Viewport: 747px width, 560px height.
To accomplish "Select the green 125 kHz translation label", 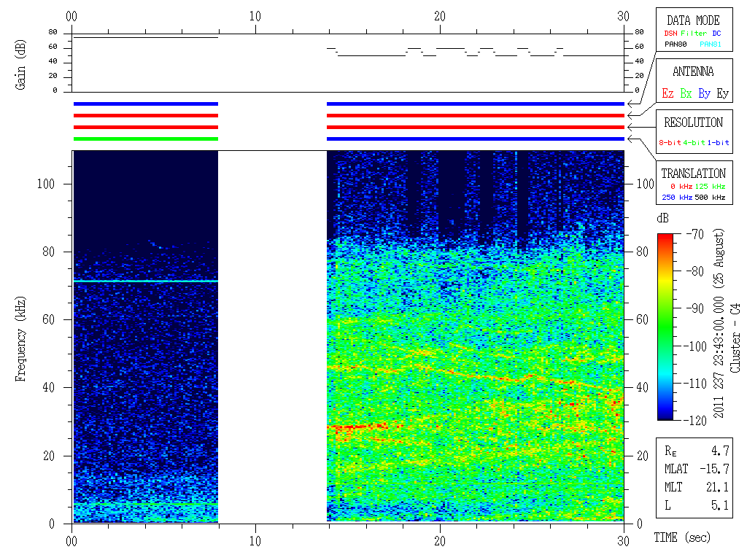I will 710,187.
